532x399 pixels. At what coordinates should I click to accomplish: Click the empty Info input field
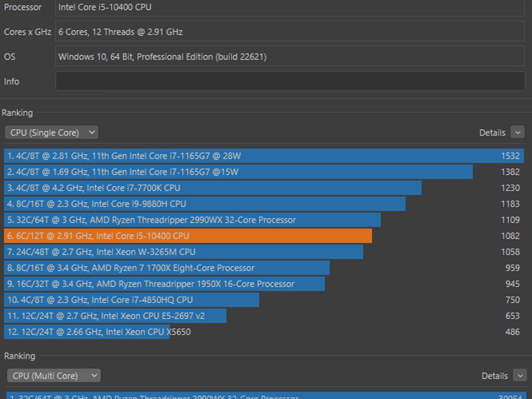tap(290, 81)
